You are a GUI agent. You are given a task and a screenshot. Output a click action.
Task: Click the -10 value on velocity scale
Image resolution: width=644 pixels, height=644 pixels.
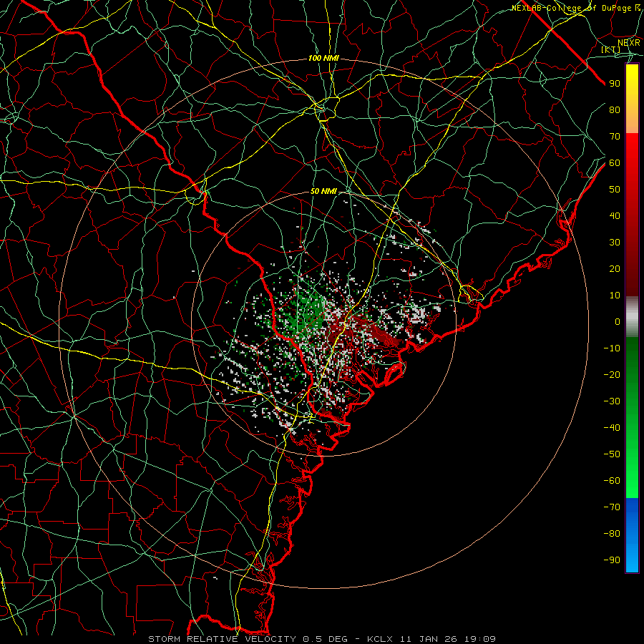(612, 348)
